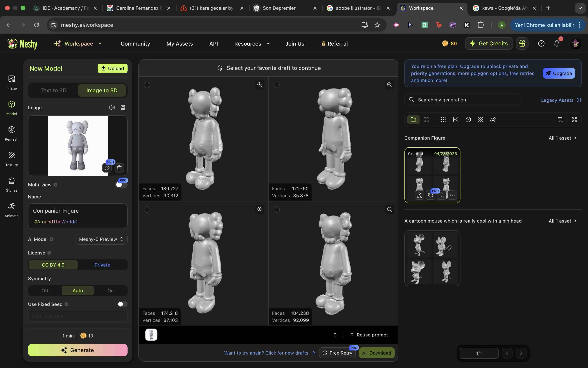Expand cartoon mouse All 1 asset
The image size is (588, 368).
563,221
